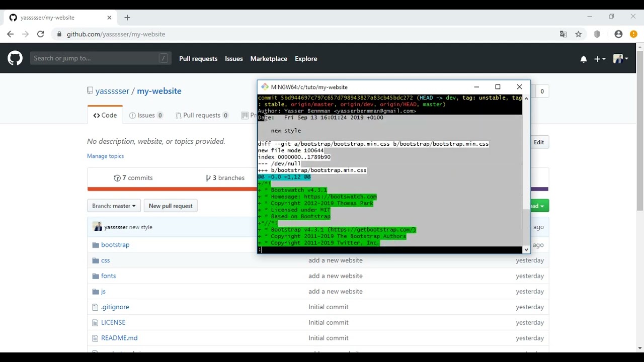Open the user avatar menu
Image resolution: width=644 pixels, height=362 pixels.
[621, 59]
